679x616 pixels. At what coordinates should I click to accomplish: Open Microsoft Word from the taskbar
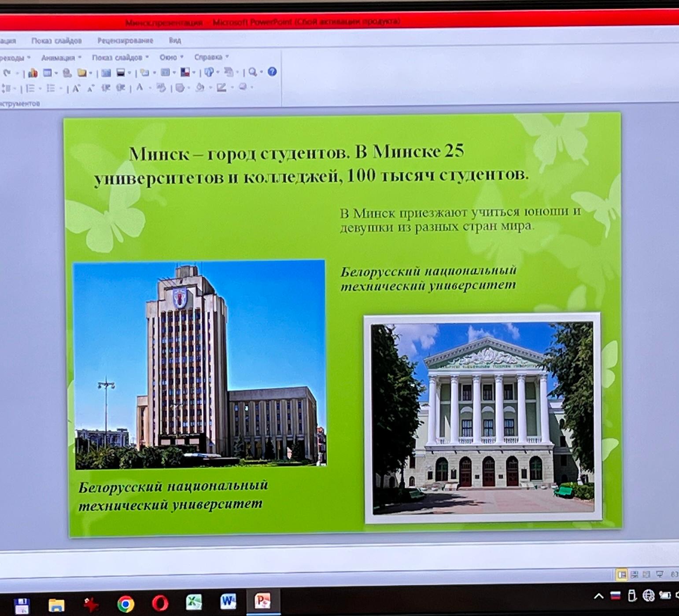228,601
